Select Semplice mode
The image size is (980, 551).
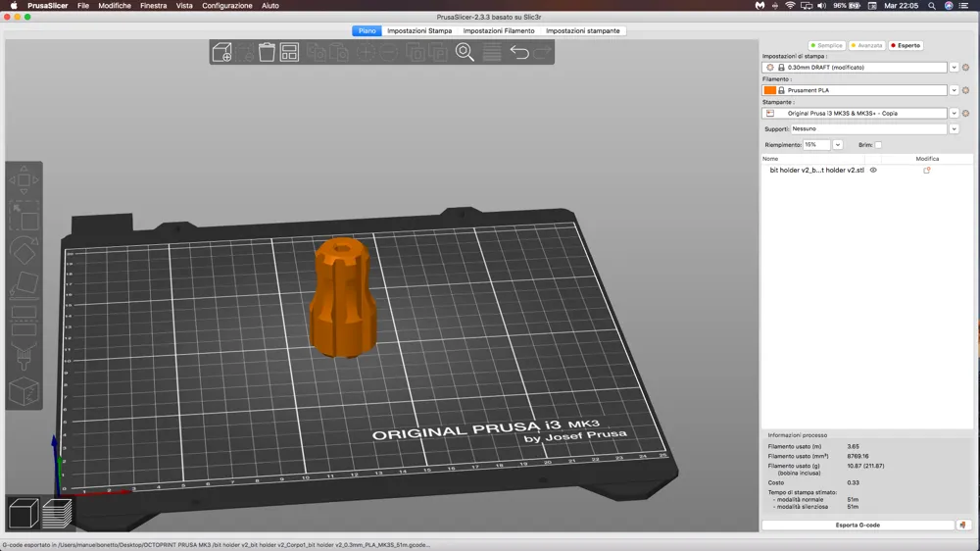(826, 46)
